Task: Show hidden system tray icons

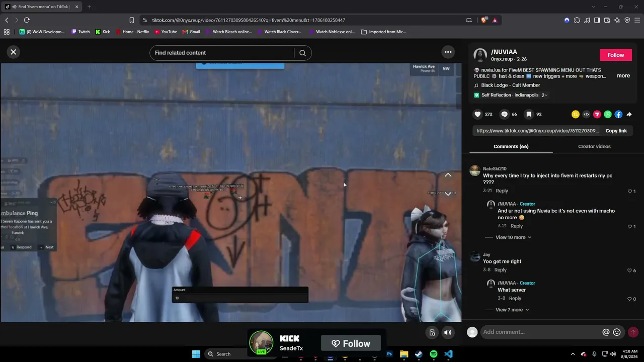Action: point(573,354)
